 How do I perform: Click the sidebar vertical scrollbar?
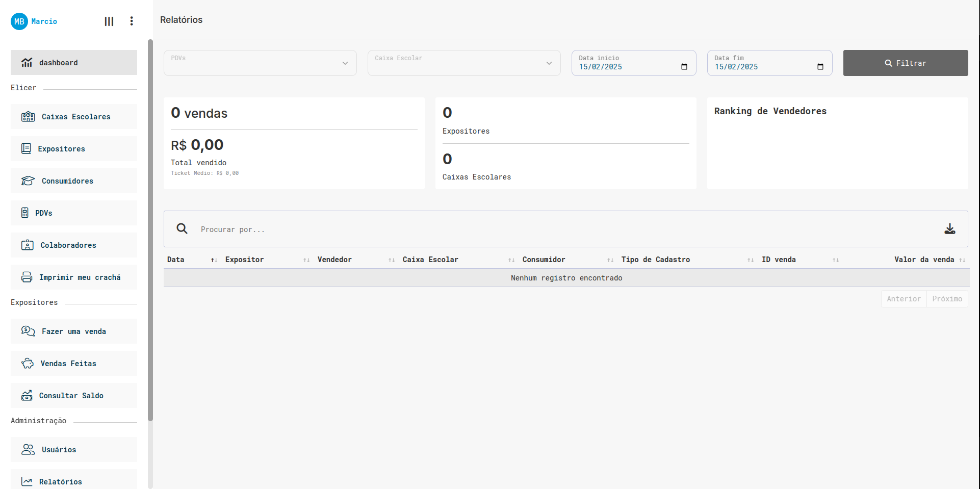pos(150,230)
